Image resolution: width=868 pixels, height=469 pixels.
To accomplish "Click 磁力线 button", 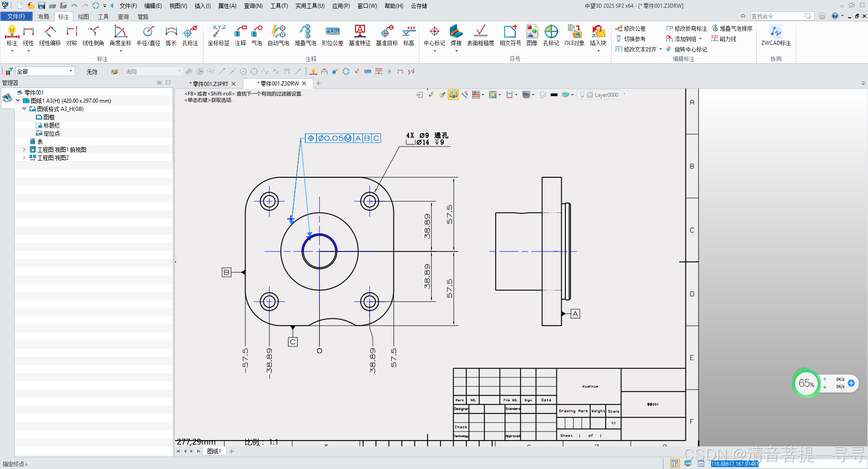I will (x=724, y=39).
